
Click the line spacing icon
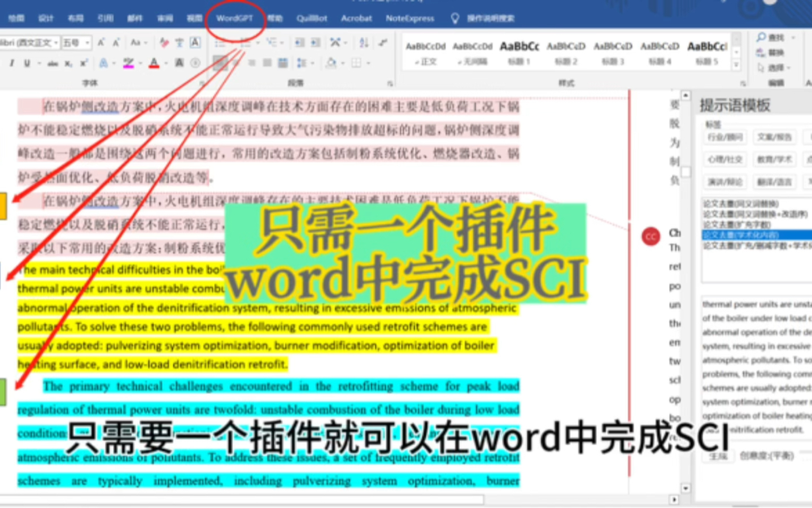tap(302, 63)
